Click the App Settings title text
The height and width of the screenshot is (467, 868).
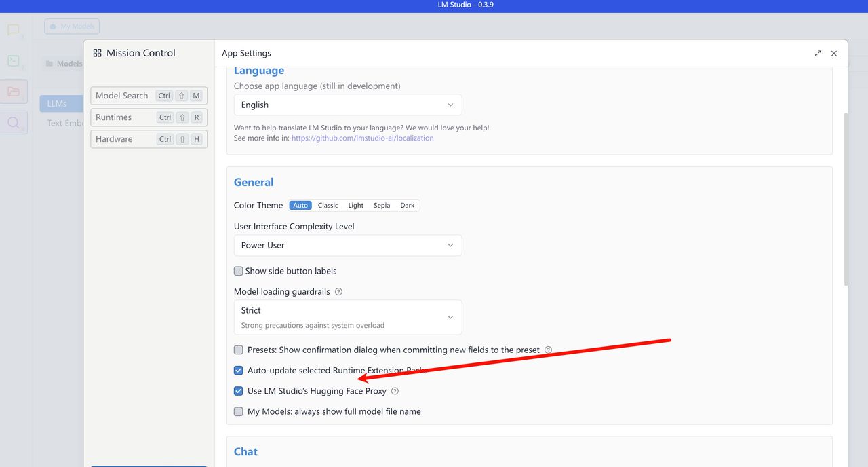coord(246,53)
